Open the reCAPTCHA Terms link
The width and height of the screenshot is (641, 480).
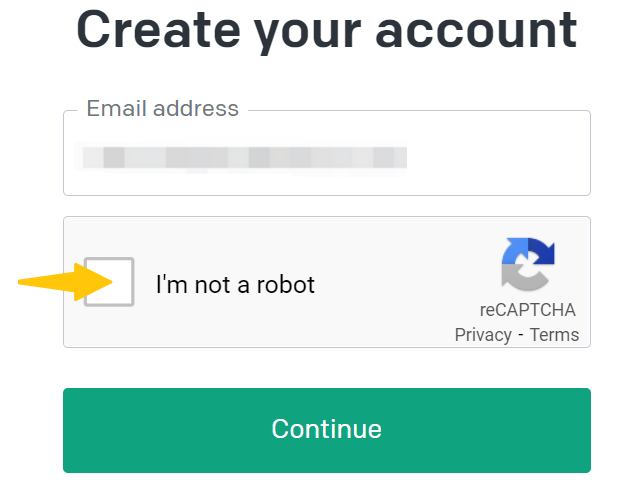554,335
